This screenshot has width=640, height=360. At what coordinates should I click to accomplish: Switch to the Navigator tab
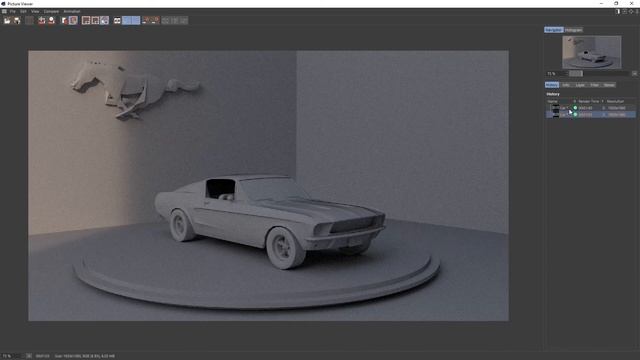tap(554, 30)
